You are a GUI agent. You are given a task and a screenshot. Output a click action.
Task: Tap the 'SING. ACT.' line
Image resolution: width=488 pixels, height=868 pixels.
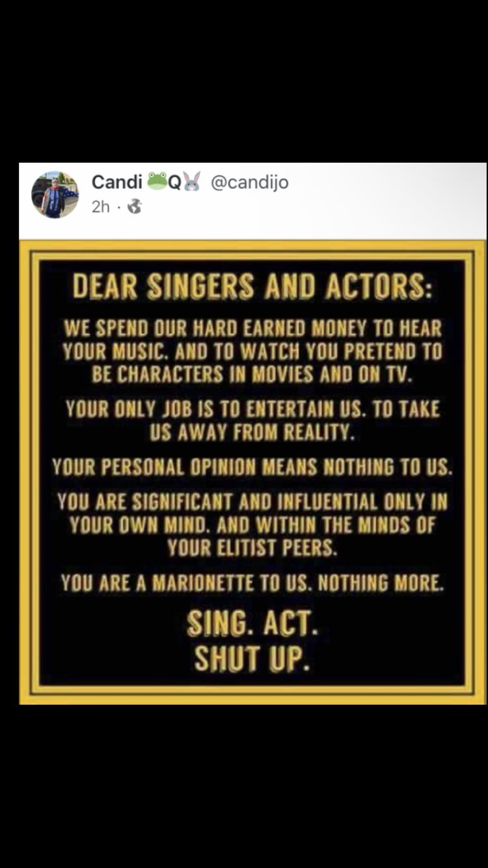(x=252, y=625)
